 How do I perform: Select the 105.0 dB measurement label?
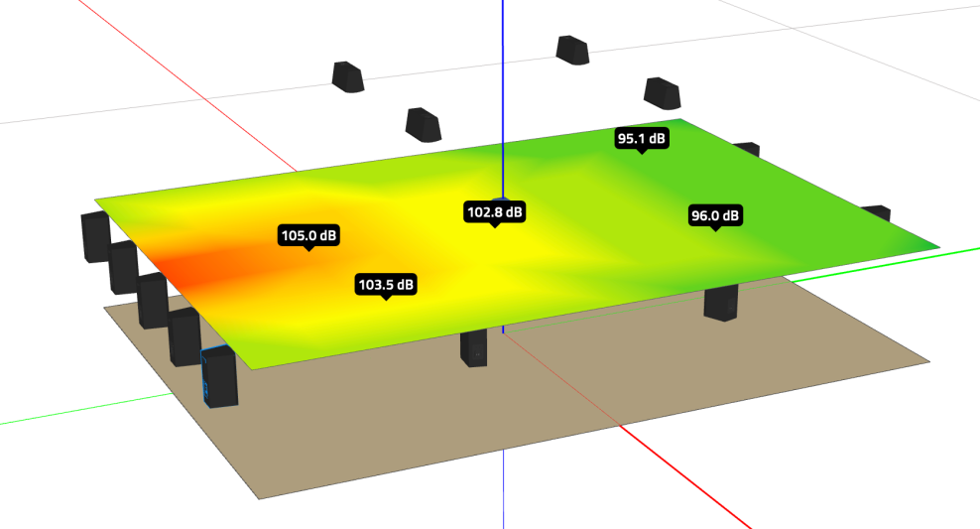(308, 236)
